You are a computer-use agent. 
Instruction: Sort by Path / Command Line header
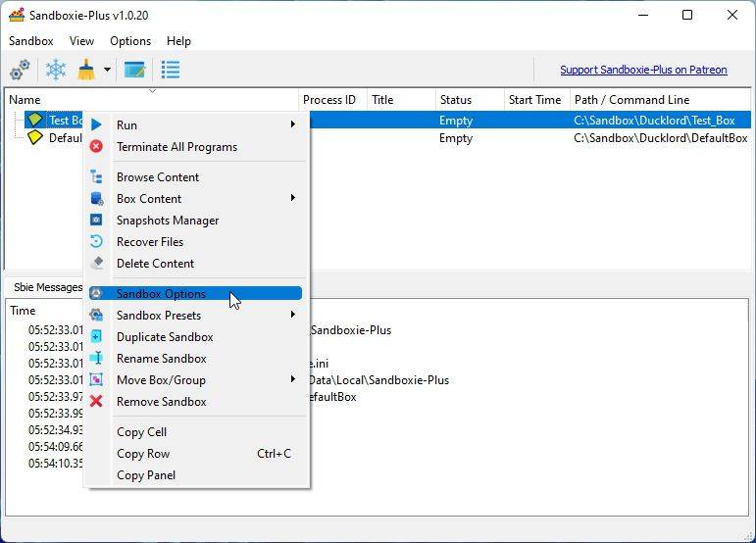[x=660, y=100]
